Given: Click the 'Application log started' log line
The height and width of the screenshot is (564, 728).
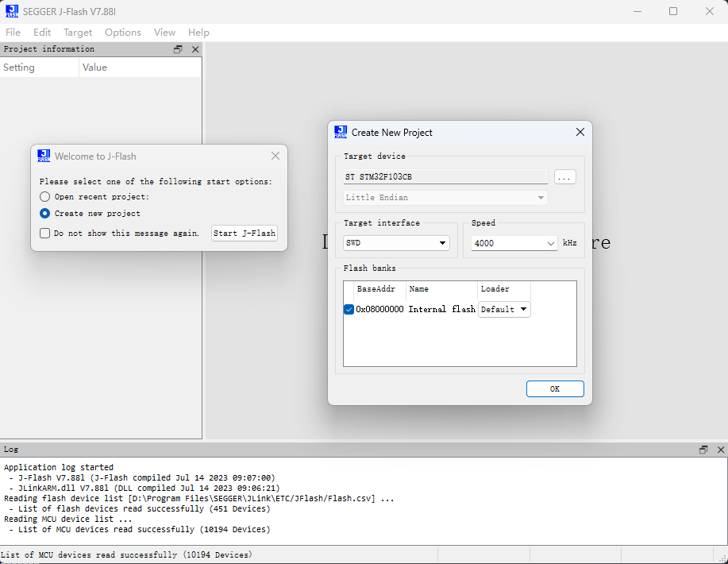Looking at the screenshot, I should [x=59, y=467].
